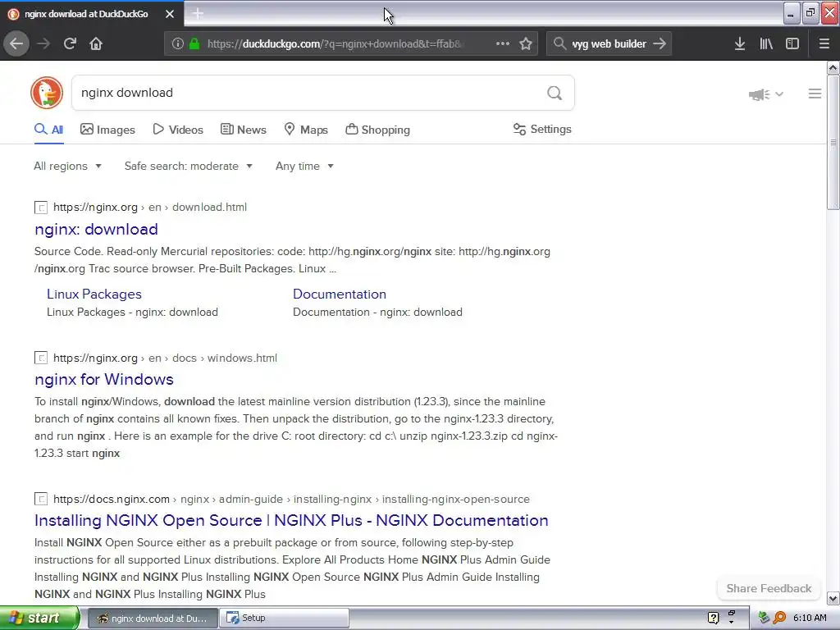Open the nginx for Windows result
The height and width of the screenshot is (630, 840).
(104, 379)
